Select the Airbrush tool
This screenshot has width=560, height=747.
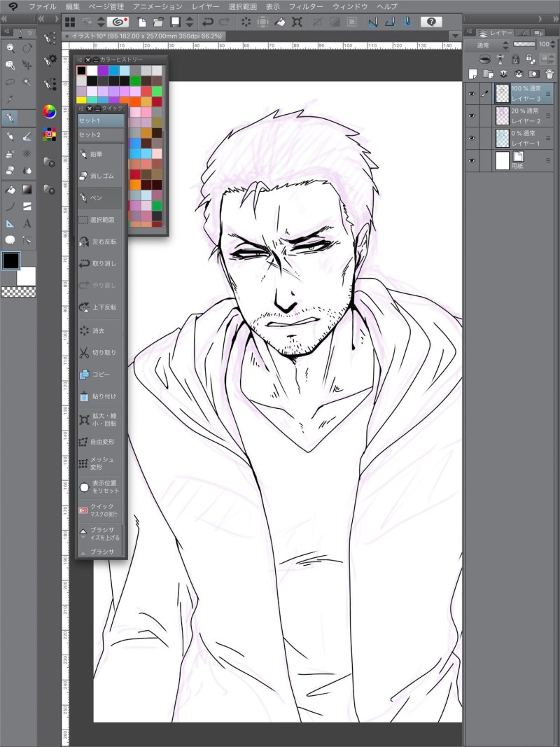pyautogui.click(x=10, y=154)
